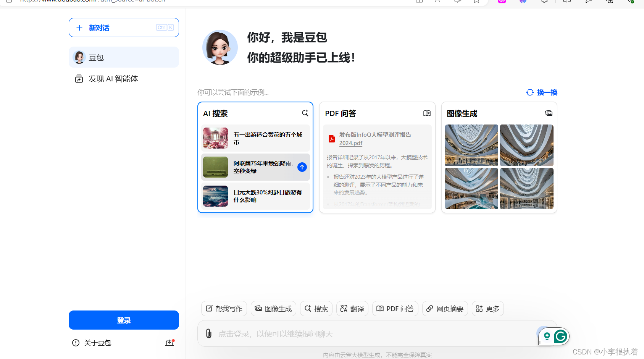
Task: Open 发现 AI 智能体 page
Action: (113, 79)
